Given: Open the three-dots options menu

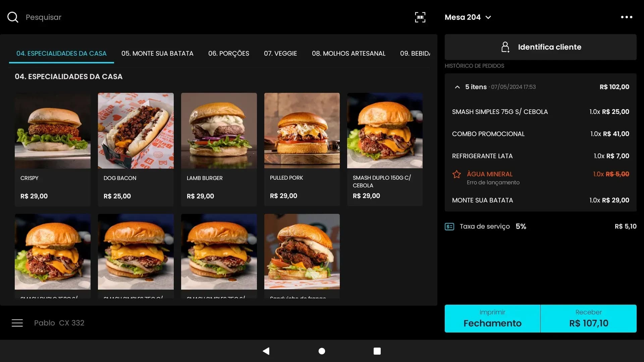Looking at the screenshot, I should coord(626,17).
